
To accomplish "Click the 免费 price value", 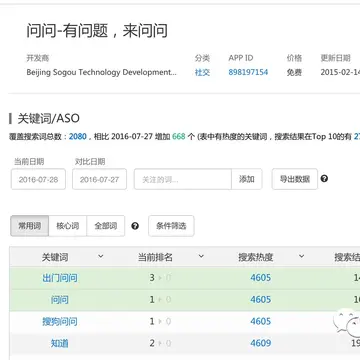I will click(x=294, y=72).
